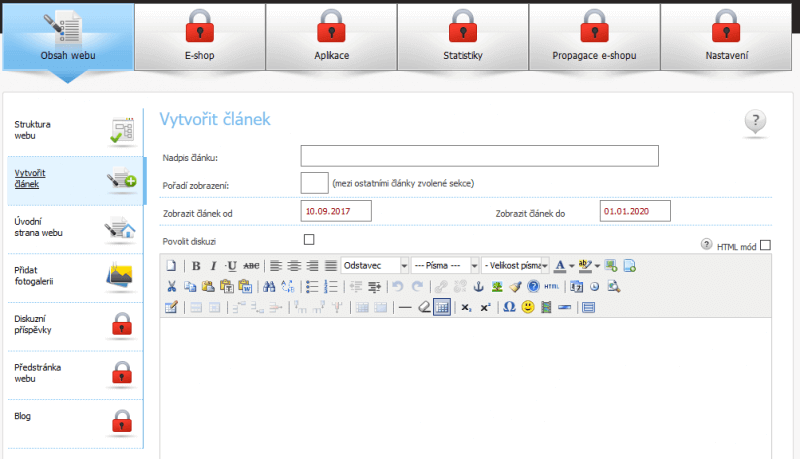The height and width of the screenshot is (459, 800).
Task: Open the locked Aplikace tab
Action: click(x=332, y=37)
